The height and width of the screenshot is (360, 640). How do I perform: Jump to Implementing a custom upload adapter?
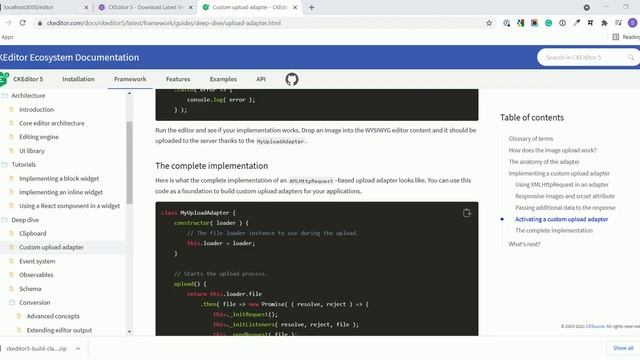pos(559,173)
